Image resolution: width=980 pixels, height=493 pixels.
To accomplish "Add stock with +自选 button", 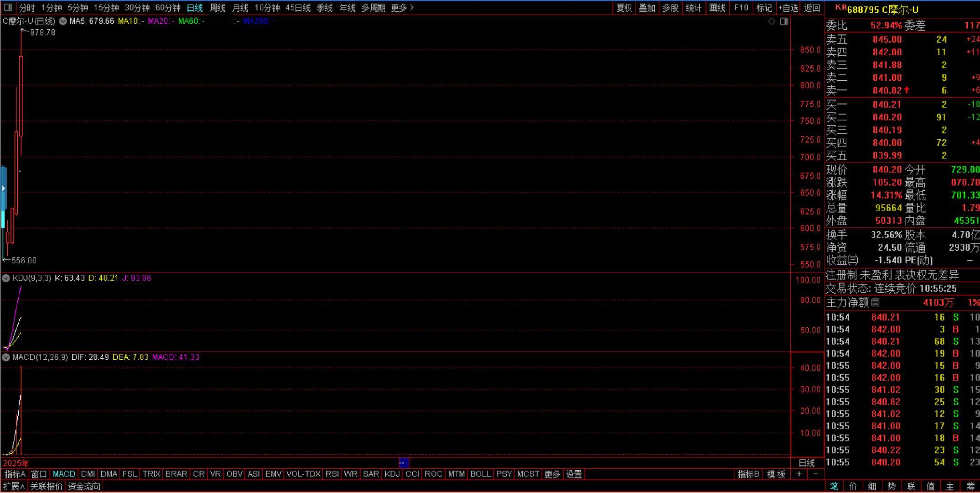I will (x=788, y=8).
